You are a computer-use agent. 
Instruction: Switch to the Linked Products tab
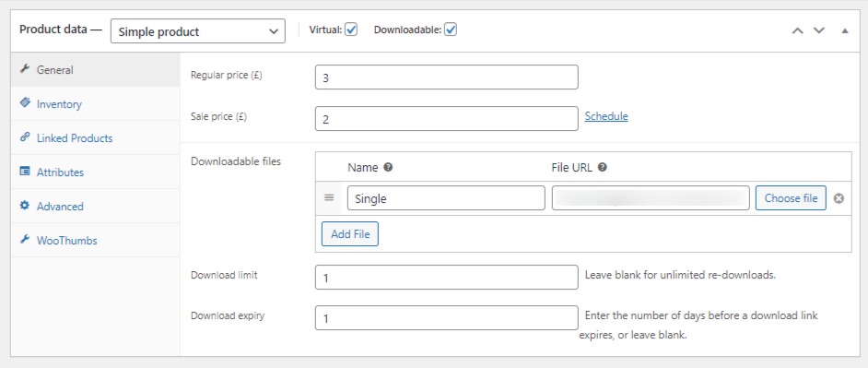[x=95, y=138]
